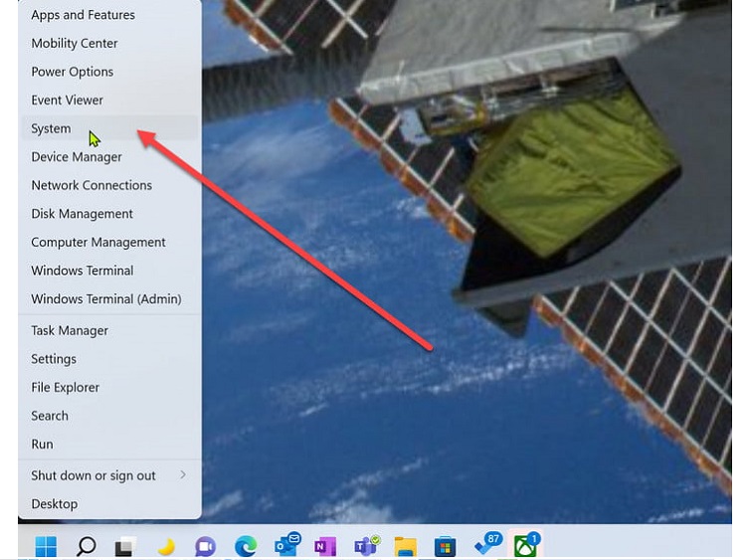Launch Task Manager from the menu
The width and height of the screenshot is (746, 560).
(x=70, y=331)
